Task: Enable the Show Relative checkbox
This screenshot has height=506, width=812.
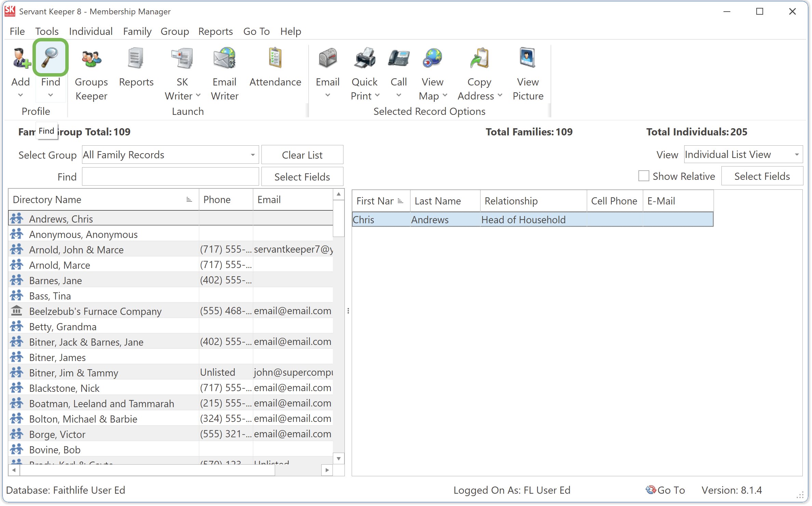Action: (644, 176)
